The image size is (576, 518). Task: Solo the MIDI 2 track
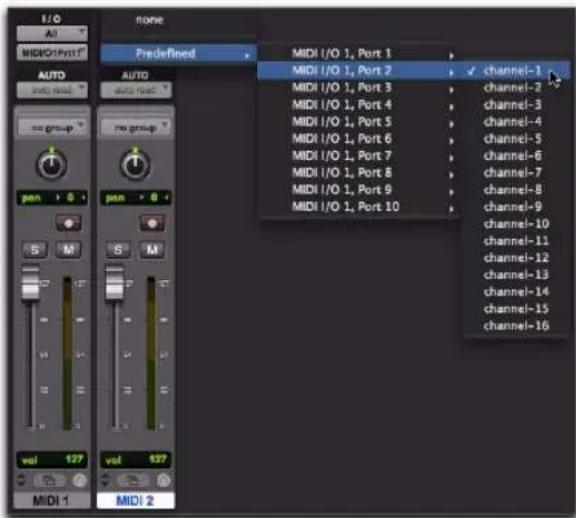point(118,250)
